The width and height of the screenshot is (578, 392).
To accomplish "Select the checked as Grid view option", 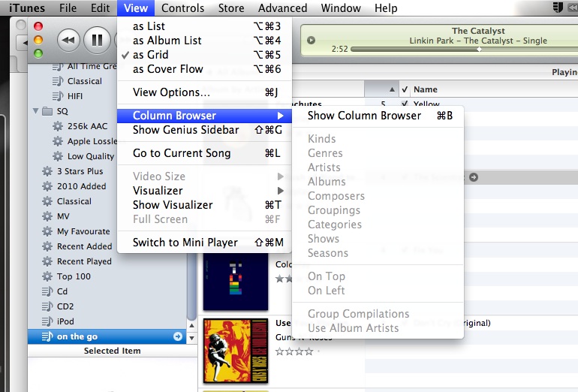I will click(204, 55).
